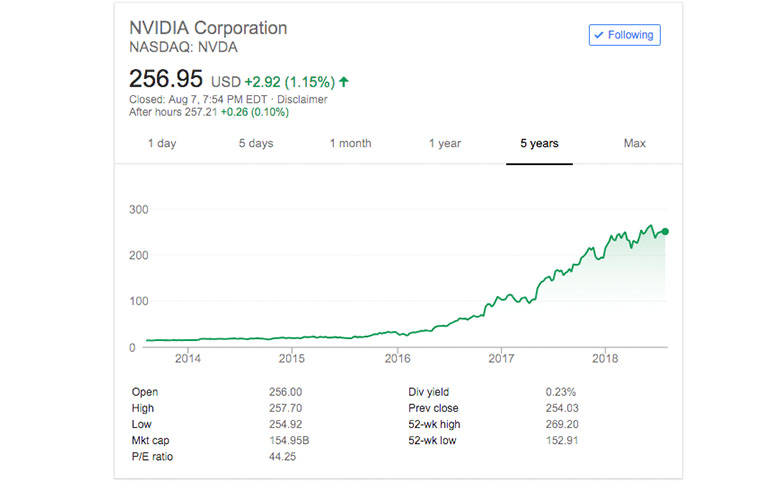Click the green up arrow beside price change
This screenshot has height=481, width=770.
(344, 80)
